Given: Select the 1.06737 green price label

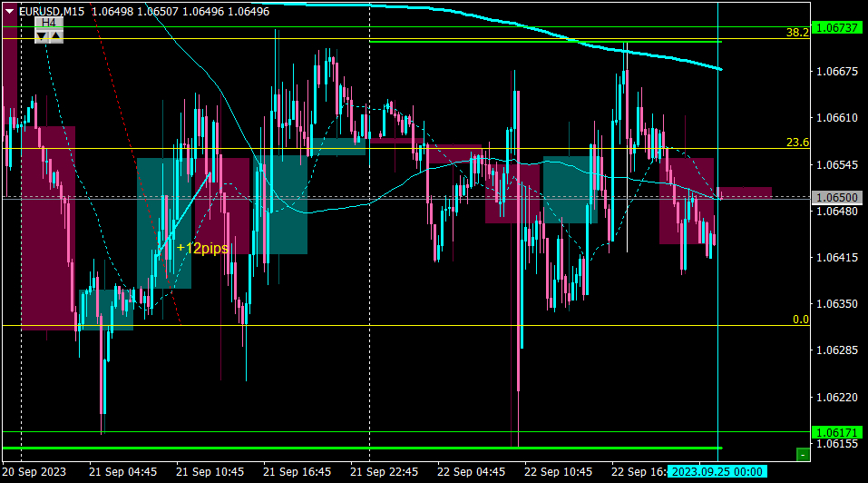Looking at the screenshot, I should coord(837,28).
